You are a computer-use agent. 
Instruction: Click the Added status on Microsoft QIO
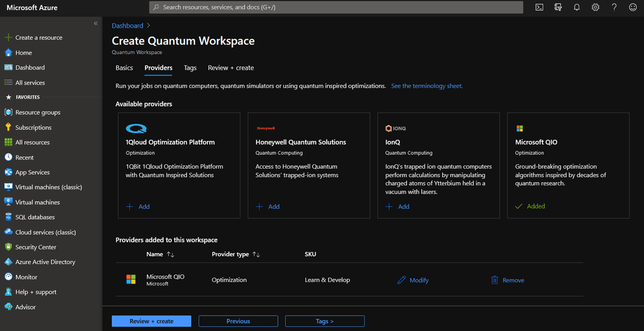click(530, 206)
